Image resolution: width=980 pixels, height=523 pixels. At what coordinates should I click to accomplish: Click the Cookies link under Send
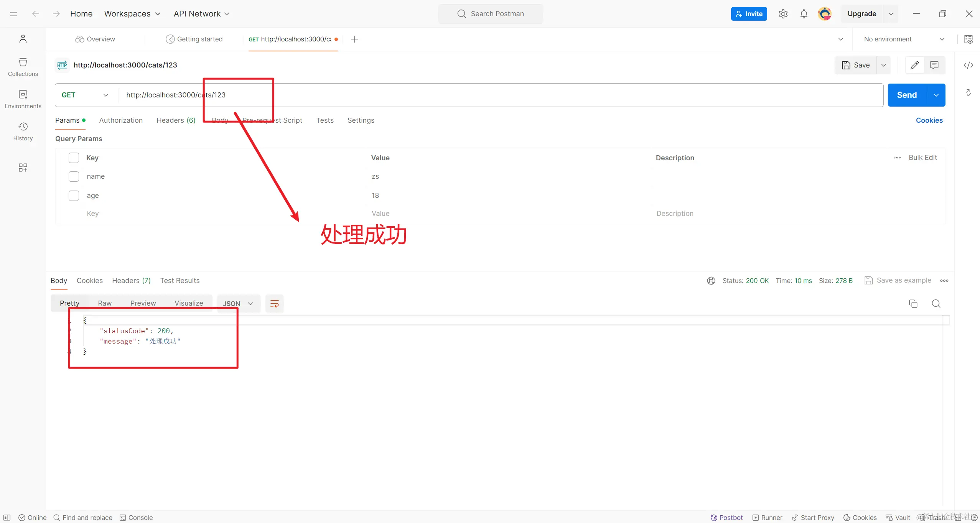(929, 120)
